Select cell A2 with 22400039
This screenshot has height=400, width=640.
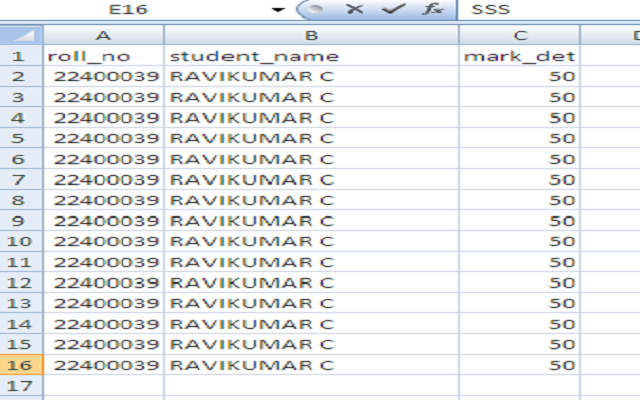(x=104, y=76)
